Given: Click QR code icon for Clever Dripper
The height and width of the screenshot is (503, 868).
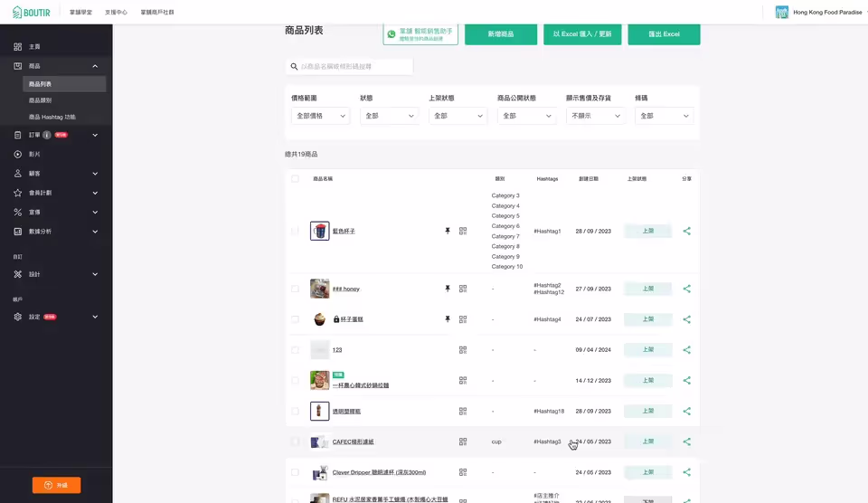Looking at the screenshot, I should point(463,472).
